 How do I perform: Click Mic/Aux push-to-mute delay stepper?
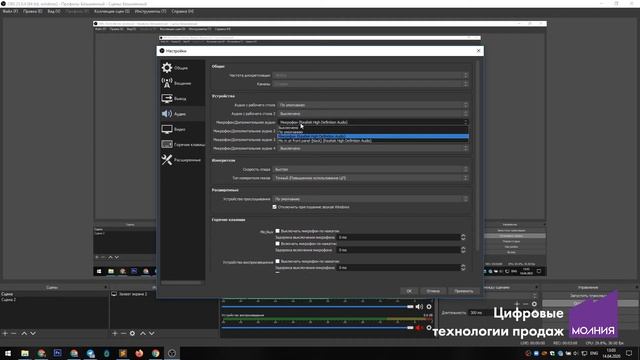click(x=463, y=237)
